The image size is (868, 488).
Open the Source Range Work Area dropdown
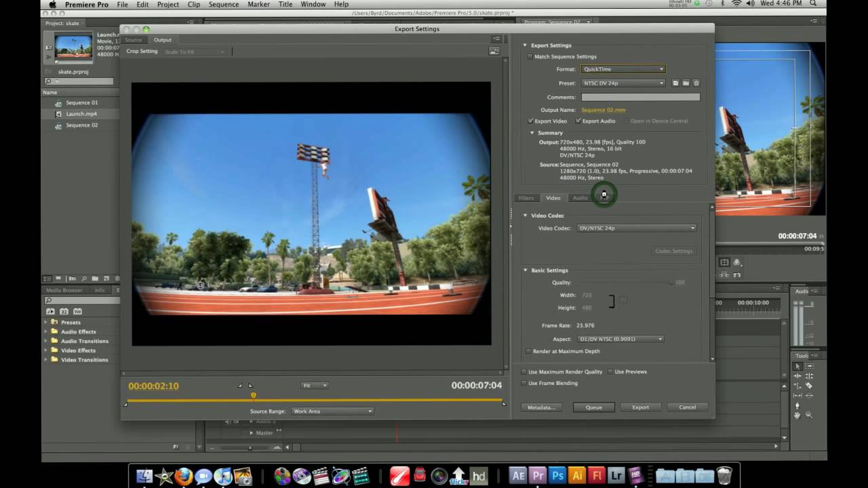pos(332,411)
